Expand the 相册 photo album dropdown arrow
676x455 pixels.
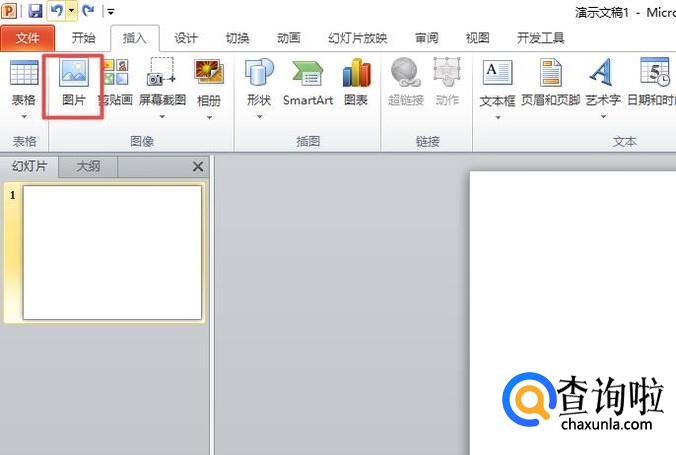click(x=209, y=118)
